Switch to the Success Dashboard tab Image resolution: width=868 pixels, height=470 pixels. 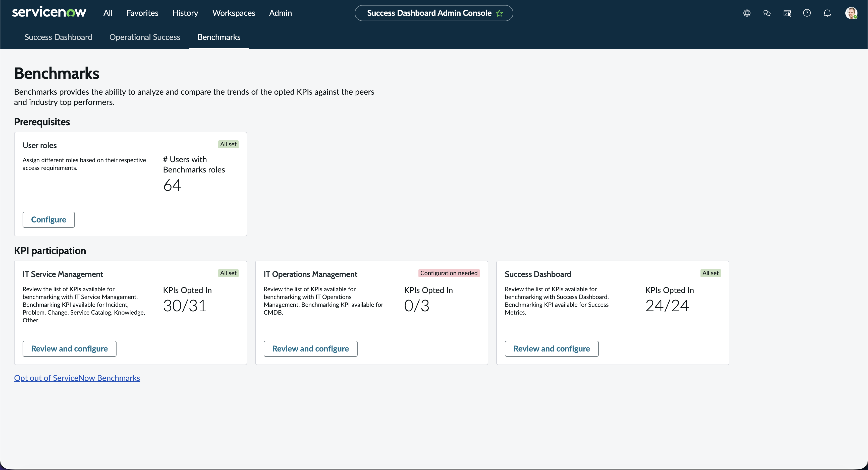click(58, 37)
